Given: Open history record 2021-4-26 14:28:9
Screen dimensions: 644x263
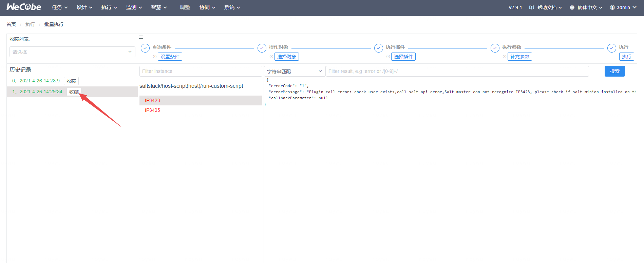Looking at the screenshot, I should 39,81.
